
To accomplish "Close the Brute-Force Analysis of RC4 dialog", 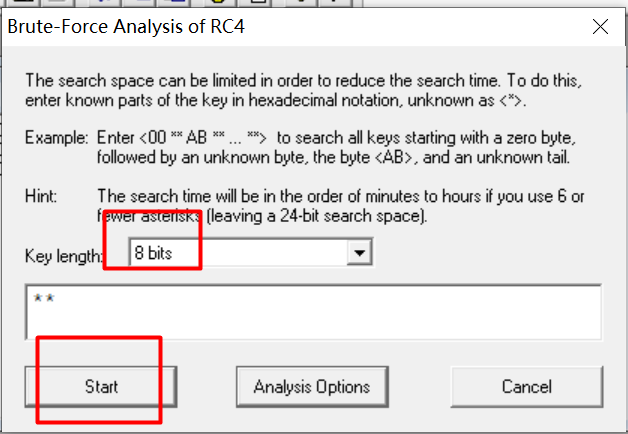I will (600, 27).
